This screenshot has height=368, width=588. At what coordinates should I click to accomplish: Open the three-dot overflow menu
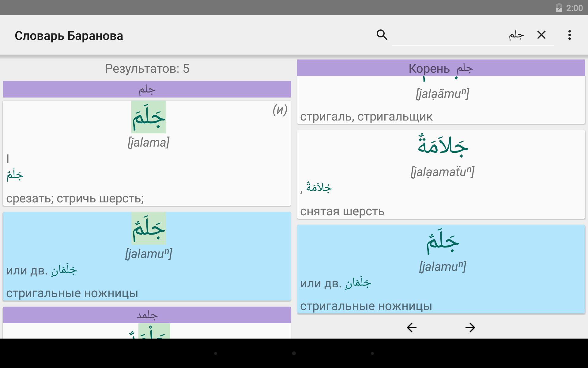tap(569, 35)
